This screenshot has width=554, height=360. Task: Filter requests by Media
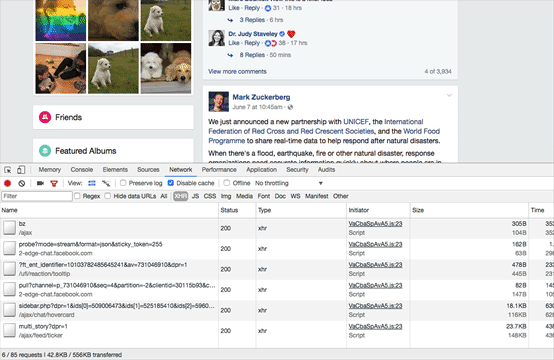tap(244, 196)
